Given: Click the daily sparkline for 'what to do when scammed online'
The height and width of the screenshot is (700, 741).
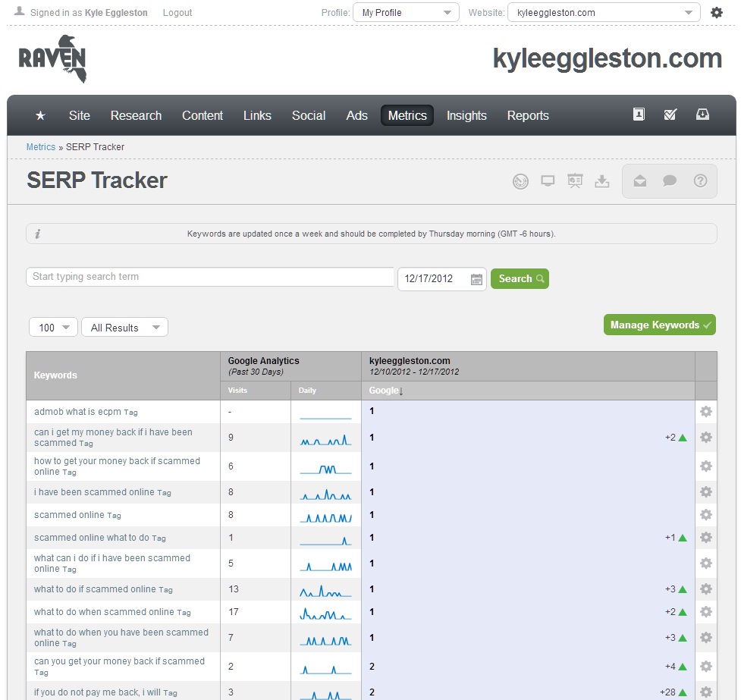Looking at the screenshot, I should [x=325, y=614].
